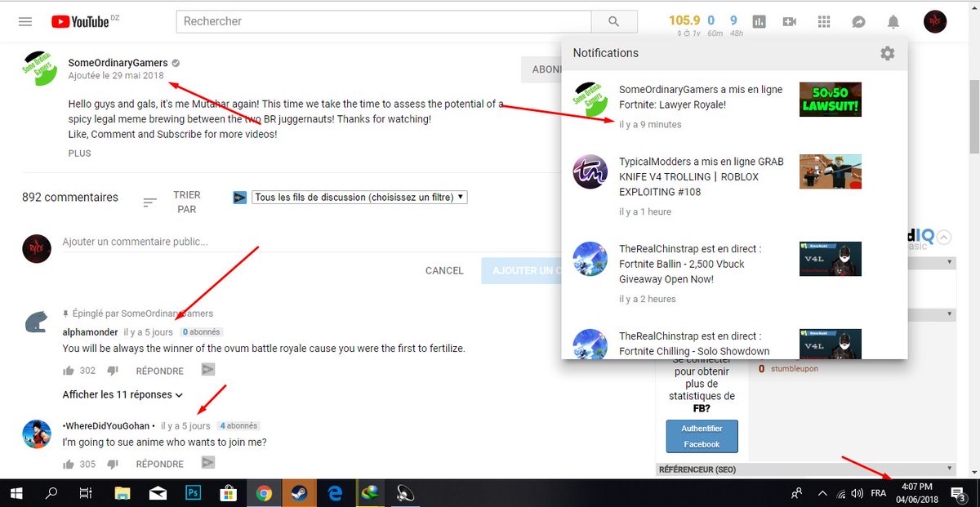This screenshot has width=980, height=507.
Task: Click Authentifier Facebook button
Action: pyautogui.click(x=702, y=436)
